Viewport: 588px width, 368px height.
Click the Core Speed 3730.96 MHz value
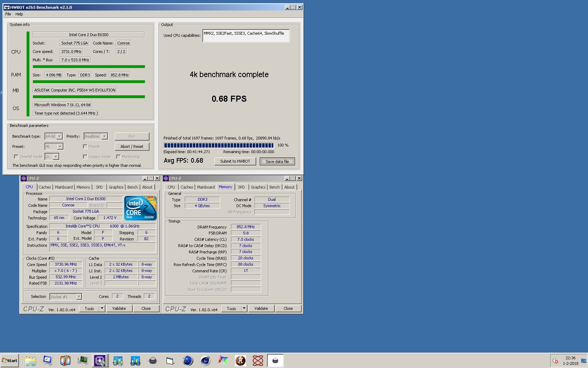[x=66, y=264]
